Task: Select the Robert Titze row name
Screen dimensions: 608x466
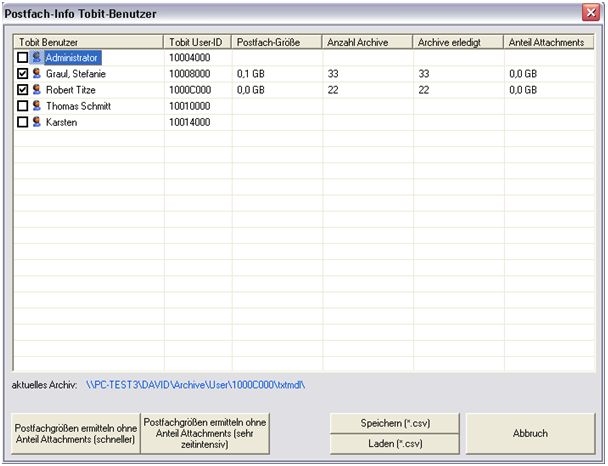Action: pyautogui.click(x=71, y=90)
